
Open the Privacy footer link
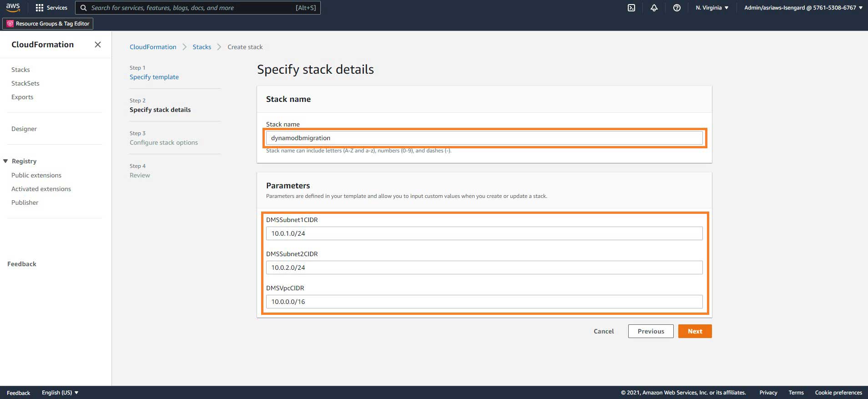[768, 393]
